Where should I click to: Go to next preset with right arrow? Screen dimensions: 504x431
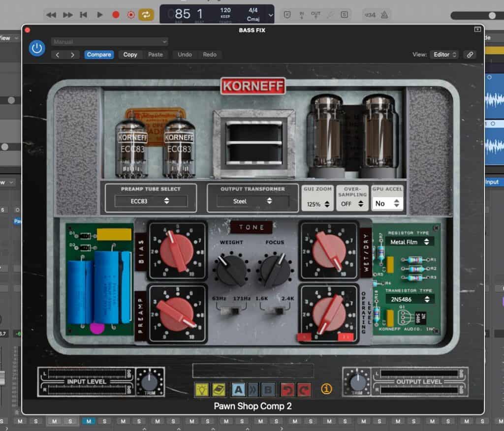(73, 55)
